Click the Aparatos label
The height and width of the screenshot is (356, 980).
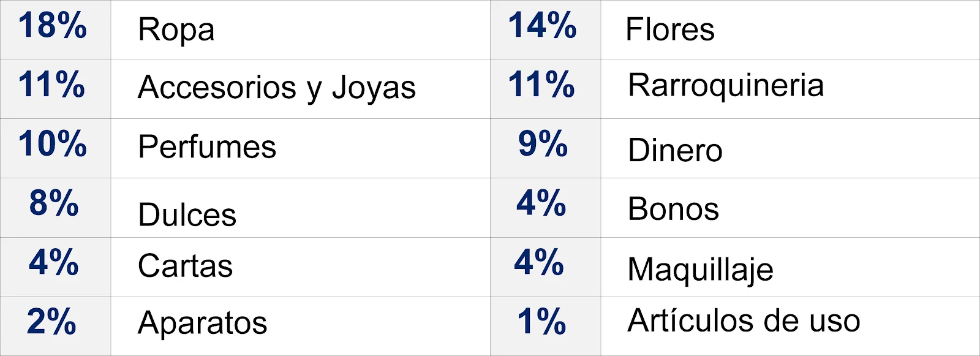pyautogui.click(x=203, y=324)
